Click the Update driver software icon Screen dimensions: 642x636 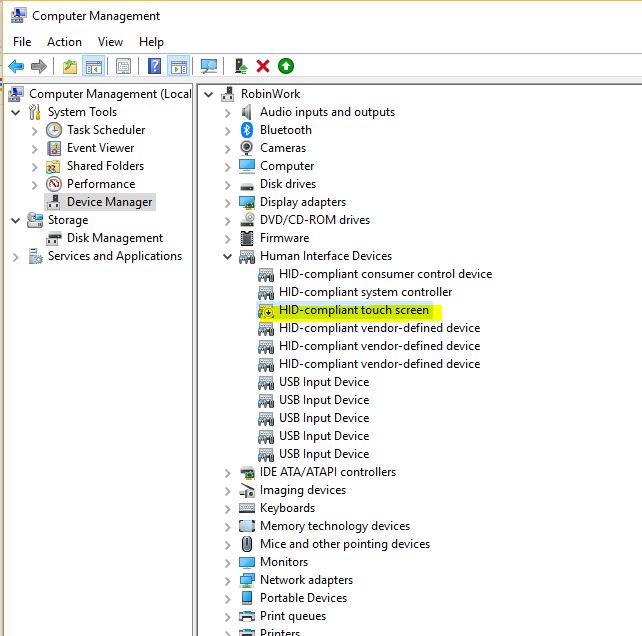point(241,66)
